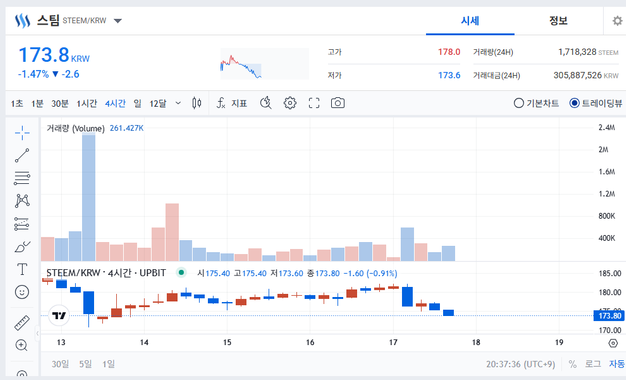Activate the text annotation tool
626x380 pixels.
(22, 269)
